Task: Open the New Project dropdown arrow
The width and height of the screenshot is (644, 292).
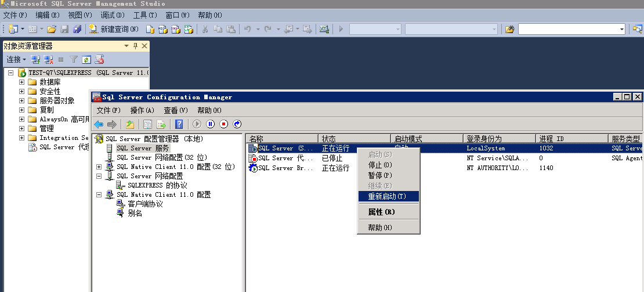Action: tap(23, 29)
